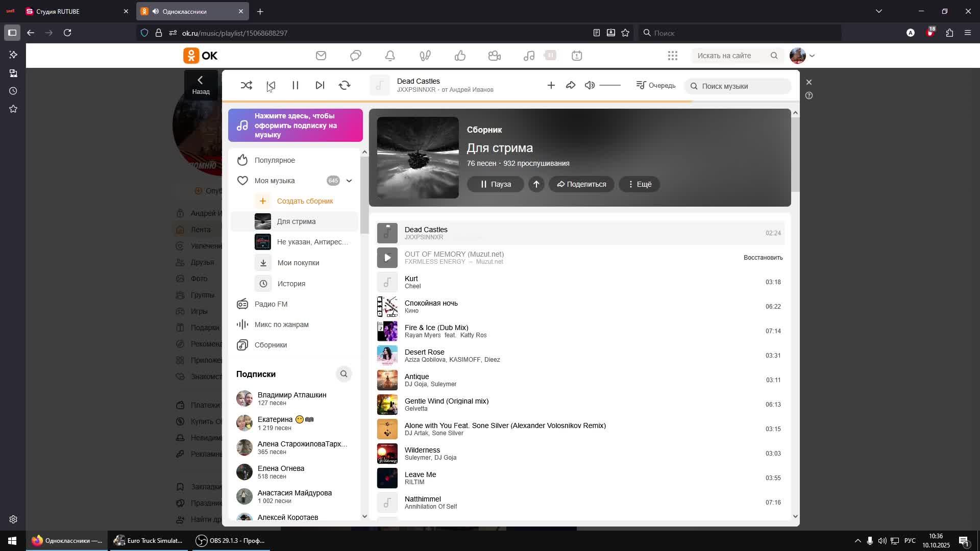980x551 pixels.
Task: Toggle the repeat mode icon
Action: (x=345, y=85)
